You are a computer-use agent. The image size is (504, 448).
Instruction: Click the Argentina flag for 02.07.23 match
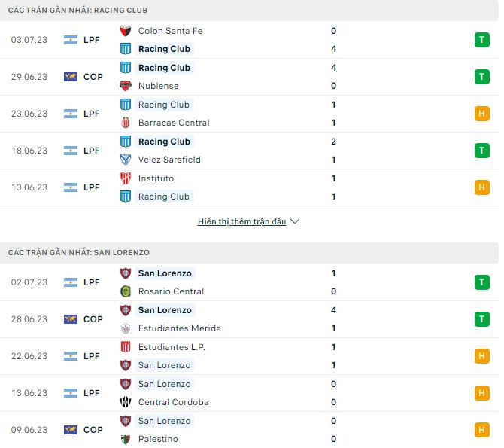pos(71,282)
